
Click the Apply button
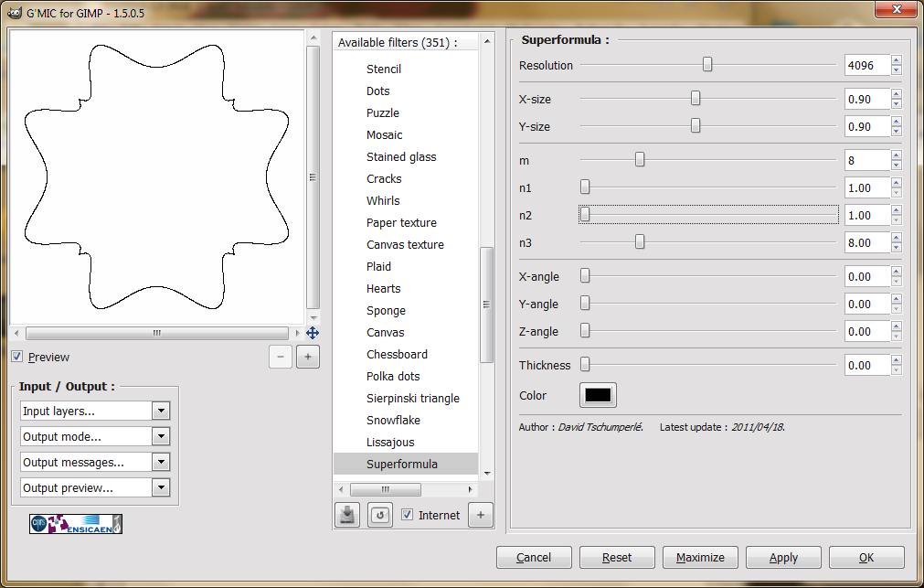[x=783, y=557]
